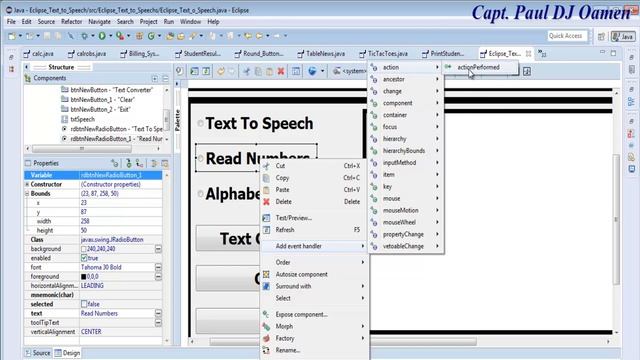This screenshot has height=360, width=640.
Task: Expand the Order submenu
Action: (x=314, y=262)
